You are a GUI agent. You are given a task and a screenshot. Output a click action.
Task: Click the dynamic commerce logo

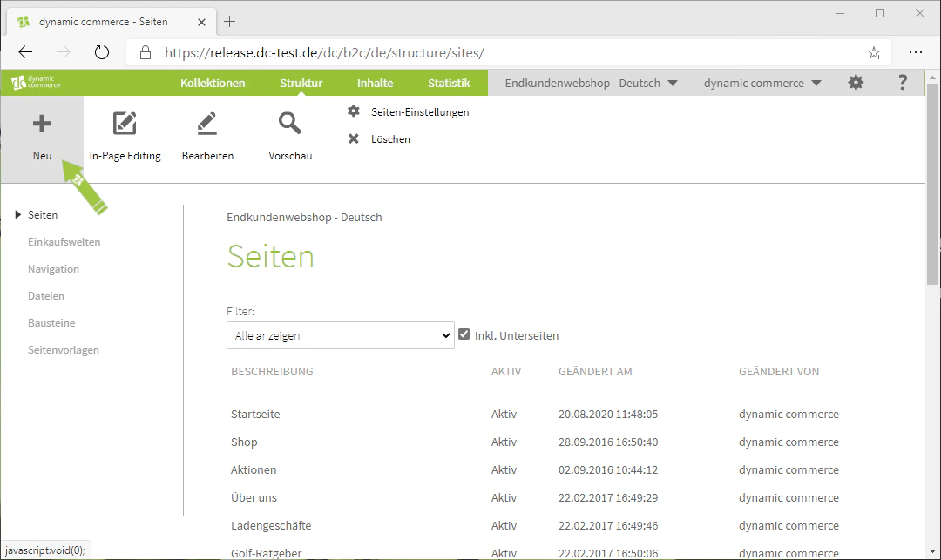click(36, 83)
